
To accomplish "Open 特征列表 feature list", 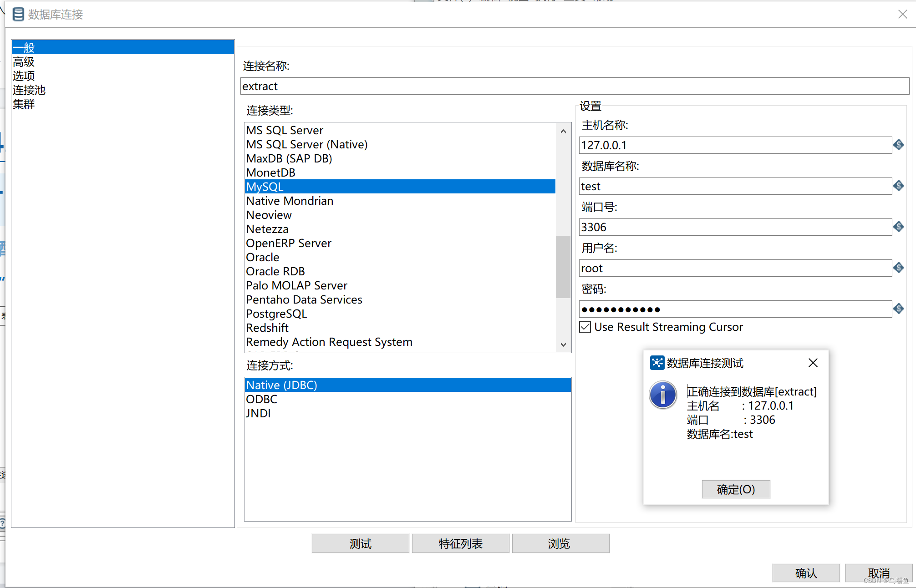I will (x=460, y=543).
